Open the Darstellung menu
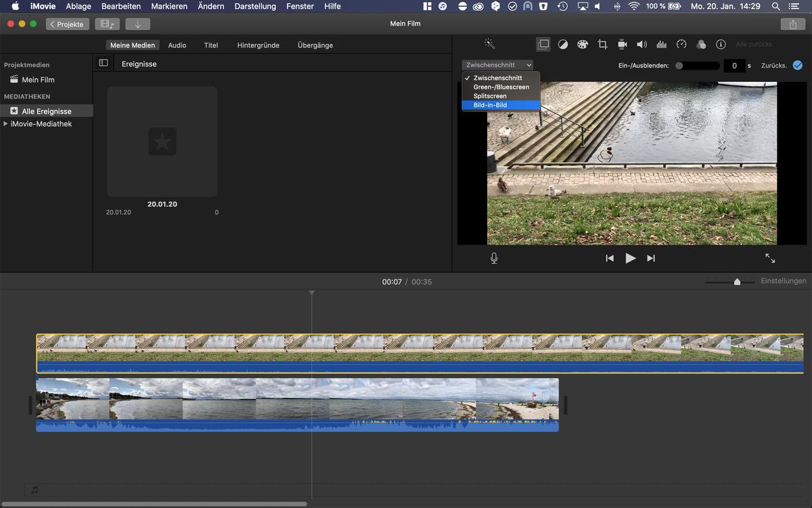 [255, 6]
